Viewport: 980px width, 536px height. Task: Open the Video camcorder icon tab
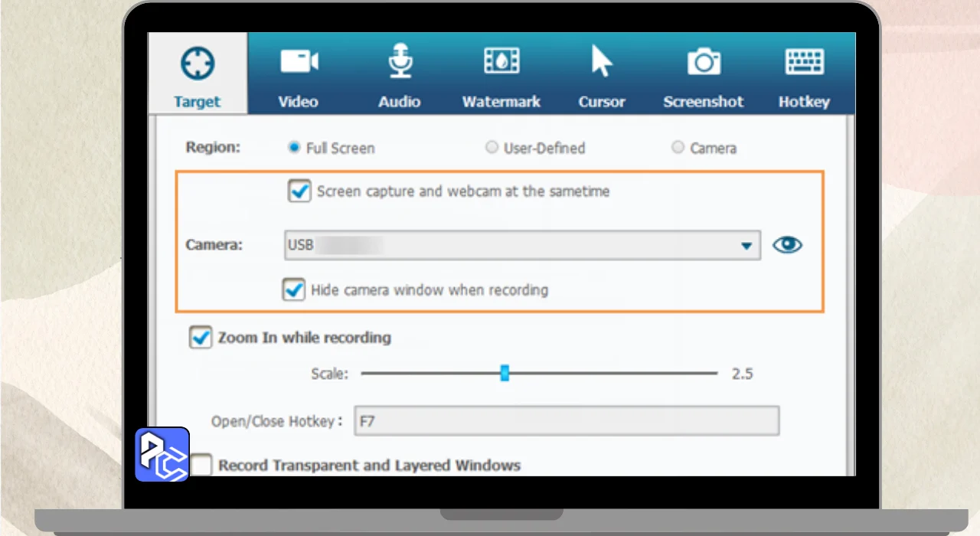tap(299, 62)
